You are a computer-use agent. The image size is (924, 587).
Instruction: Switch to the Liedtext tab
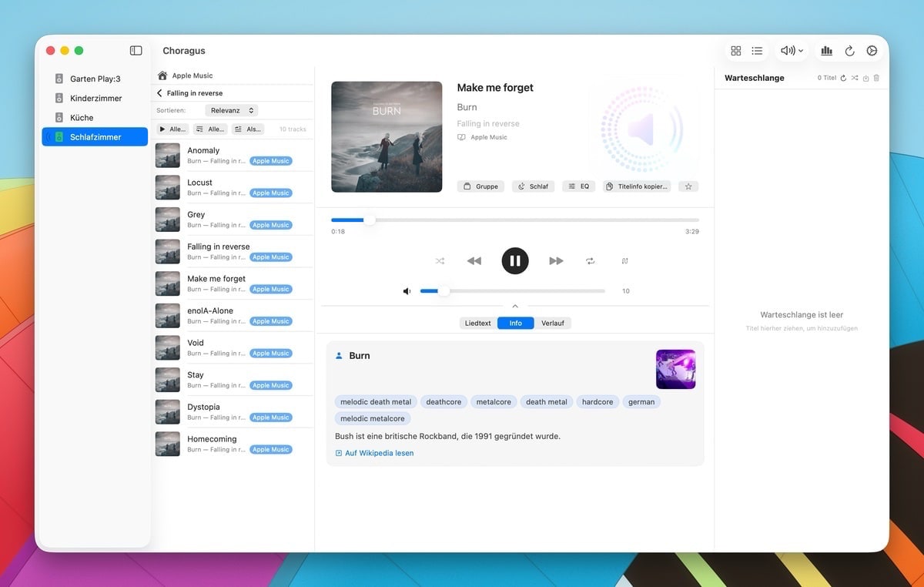coord(477,323)
